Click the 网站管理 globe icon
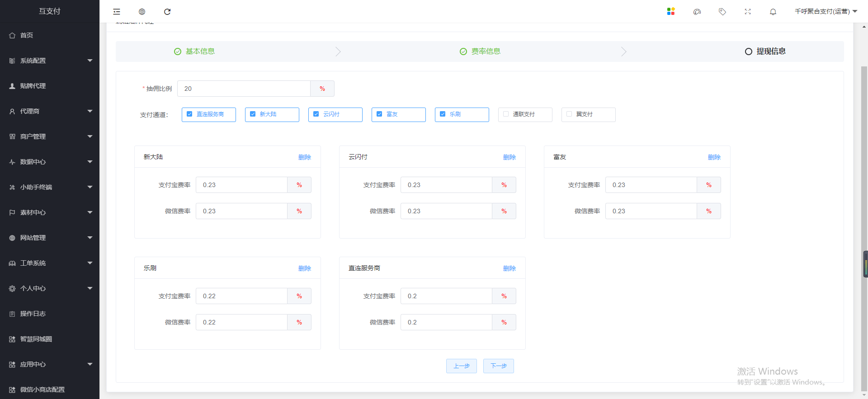This screenshot has height=399, width=868. pos(12,238)
